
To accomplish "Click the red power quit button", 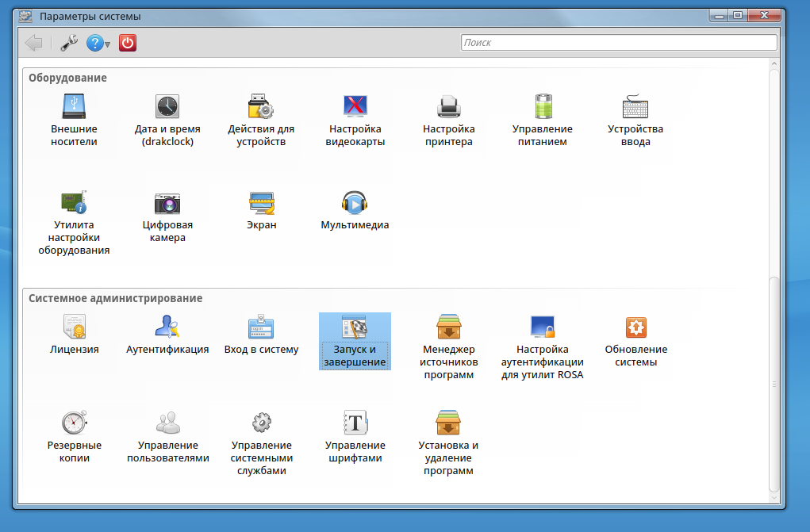I will click(x=128, y=43).
